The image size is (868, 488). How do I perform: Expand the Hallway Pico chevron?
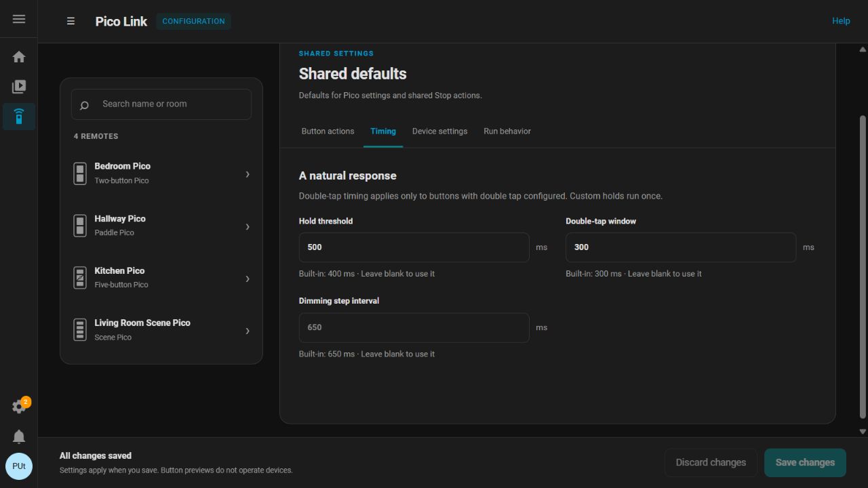point(248,226)
